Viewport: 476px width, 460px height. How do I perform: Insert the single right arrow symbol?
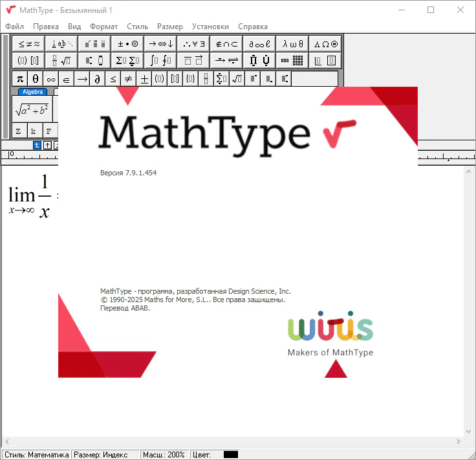pos(82,79)
